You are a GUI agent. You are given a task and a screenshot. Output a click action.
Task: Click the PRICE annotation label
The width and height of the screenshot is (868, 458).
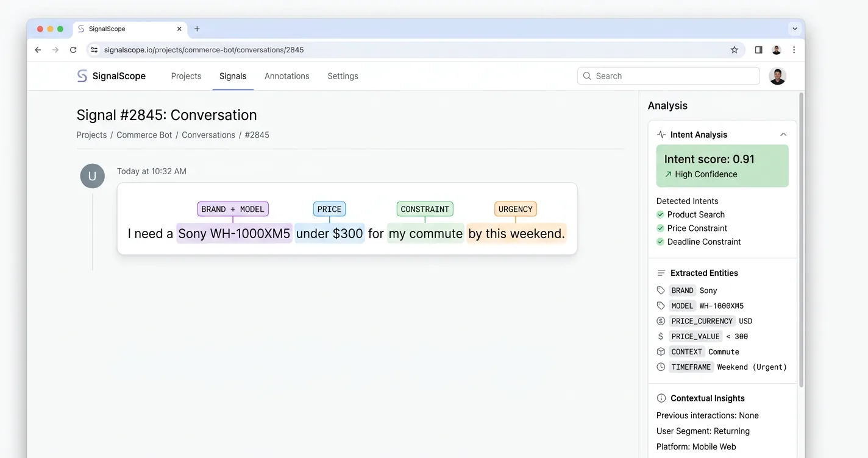coord(329,209)
